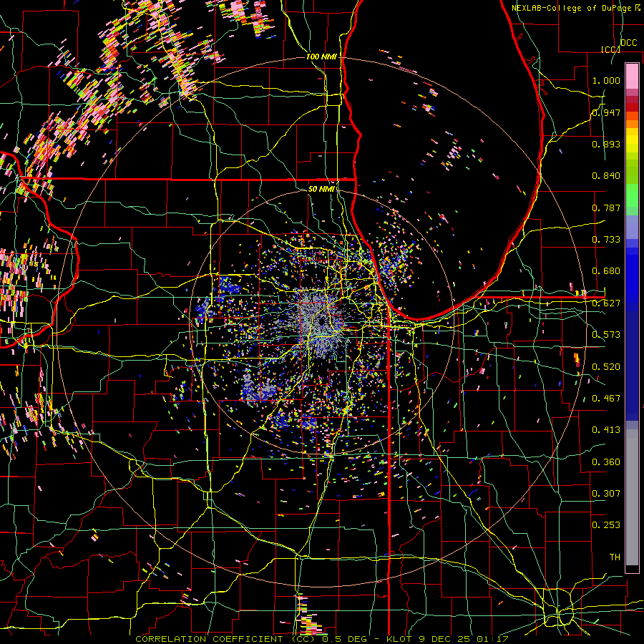
Task: Pick the pink segment atop the color bar
Action: tap(632, 76)
